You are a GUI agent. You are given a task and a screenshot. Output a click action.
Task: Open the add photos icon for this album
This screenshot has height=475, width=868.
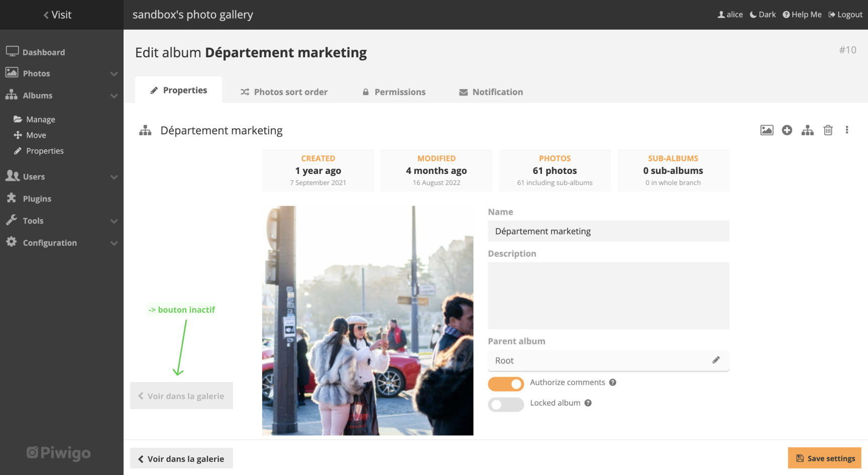point(766,130)
